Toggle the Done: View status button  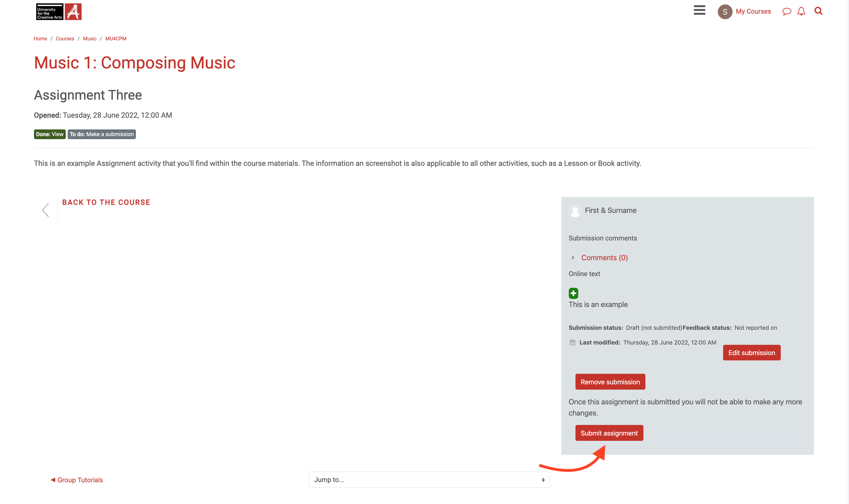tap(49, 134)
